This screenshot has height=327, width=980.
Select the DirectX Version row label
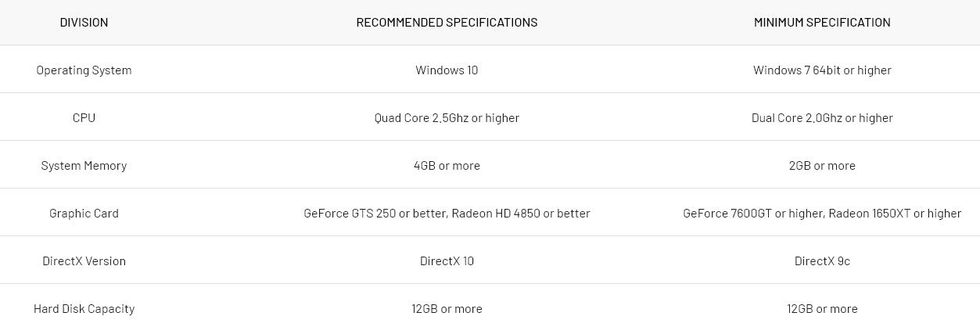pyautogui.click(x=84, y=261)
